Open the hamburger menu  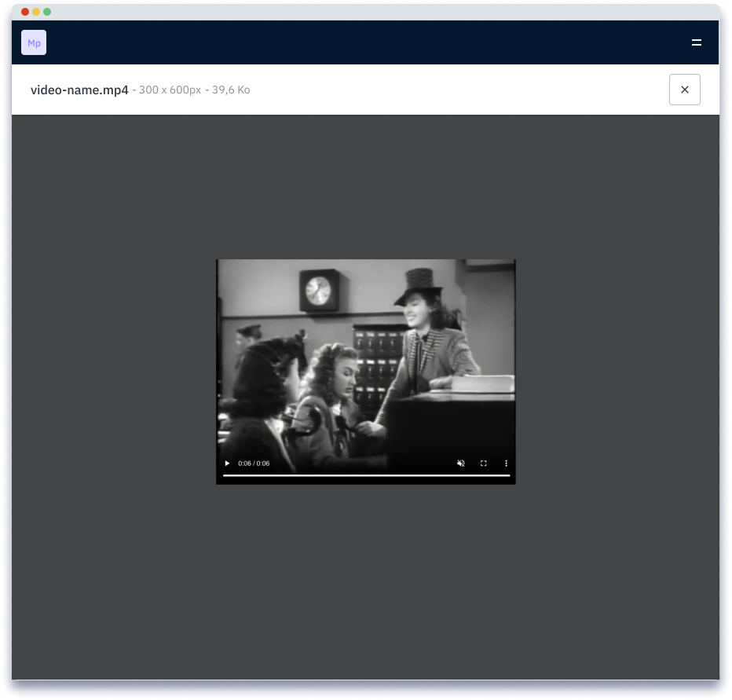point(696,42)
